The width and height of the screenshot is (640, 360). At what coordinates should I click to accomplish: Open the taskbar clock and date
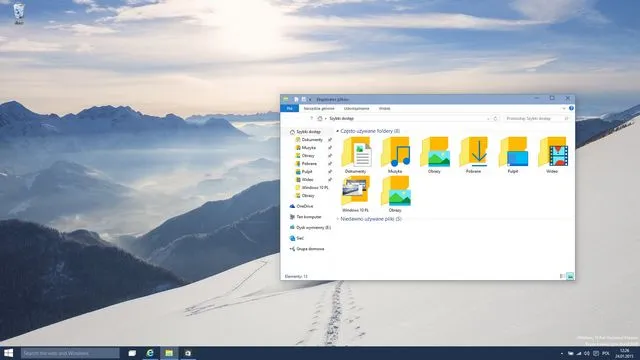[624, 353]
